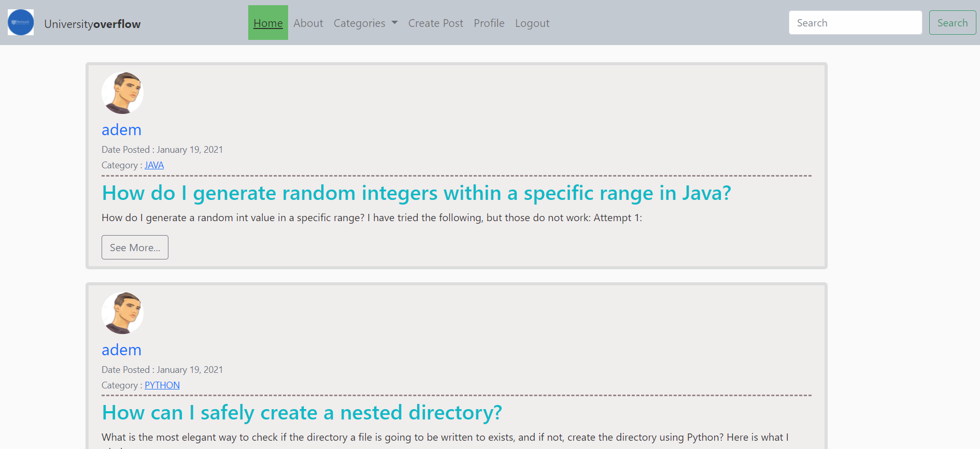This screenshot has height=449, width=980.
Task: Open the PYTHON category link
Action: (162, 385)
